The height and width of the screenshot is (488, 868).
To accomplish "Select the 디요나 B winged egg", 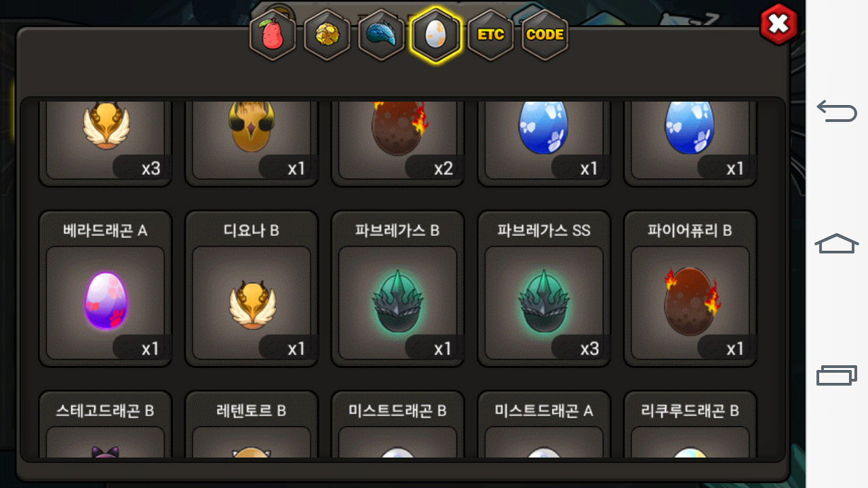I will pos(252,289).
